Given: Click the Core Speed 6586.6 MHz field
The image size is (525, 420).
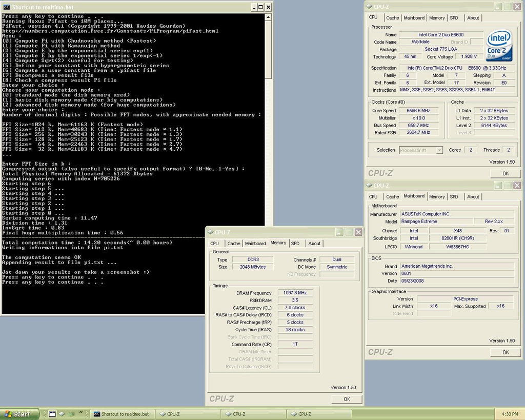Looking at the screenshot, I should pyautogui.click(x=418, y=111).
